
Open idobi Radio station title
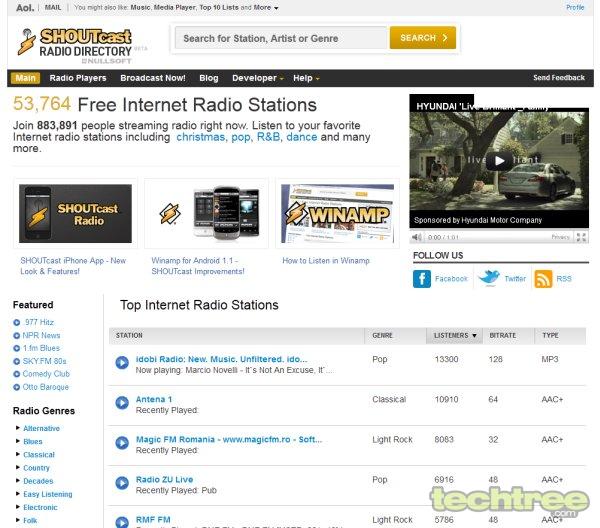click(221, 359)
